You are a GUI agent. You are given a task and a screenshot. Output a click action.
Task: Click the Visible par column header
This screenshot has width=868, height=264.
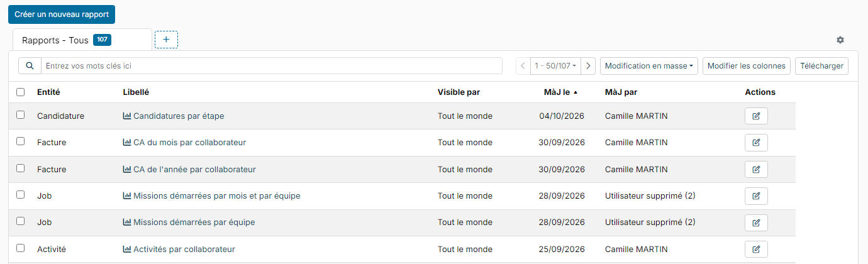point(459,92)
